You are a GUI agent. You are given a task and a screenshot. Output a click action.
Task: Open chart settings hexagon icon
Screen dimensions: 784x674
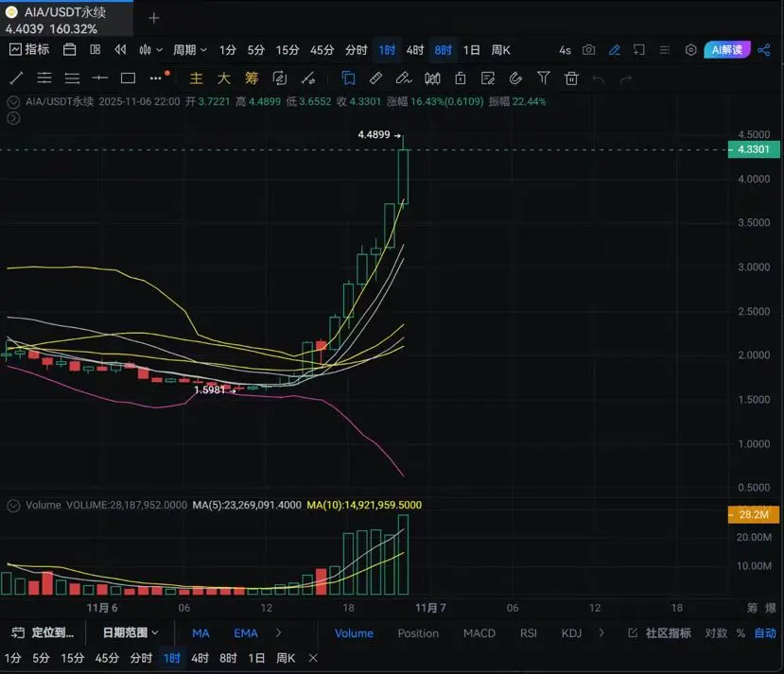tap(690, 49)
